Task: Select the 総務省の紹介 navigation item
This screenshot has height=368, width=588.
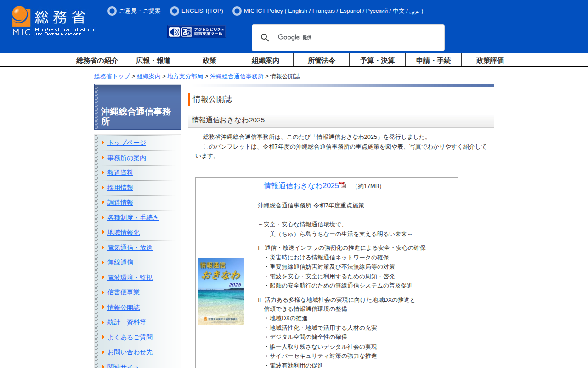Action: coord(97,60)
